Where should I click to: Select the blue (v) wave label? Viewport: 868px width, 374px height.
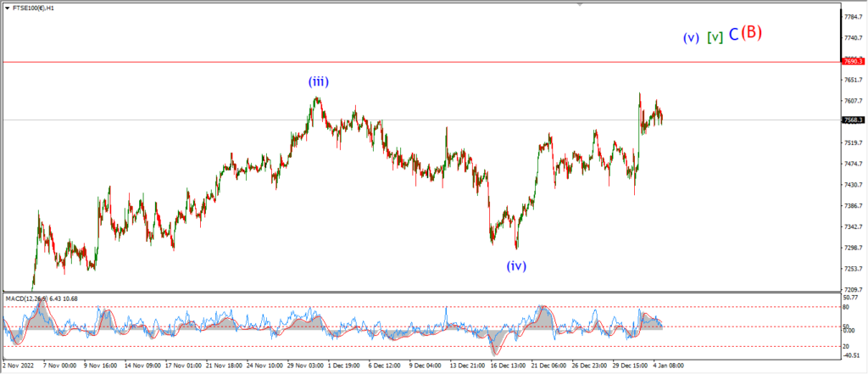click(x=691, y=37)
